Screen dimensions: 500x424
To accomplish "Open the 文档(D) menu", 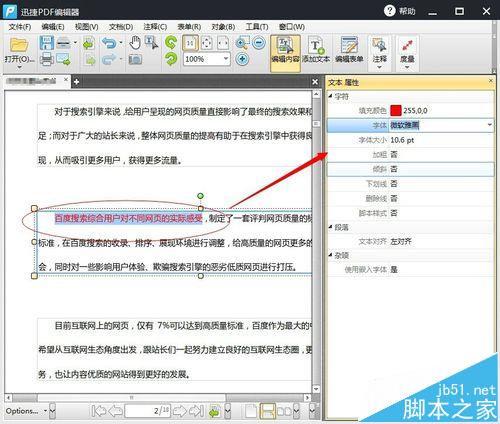I will (121, 27).
